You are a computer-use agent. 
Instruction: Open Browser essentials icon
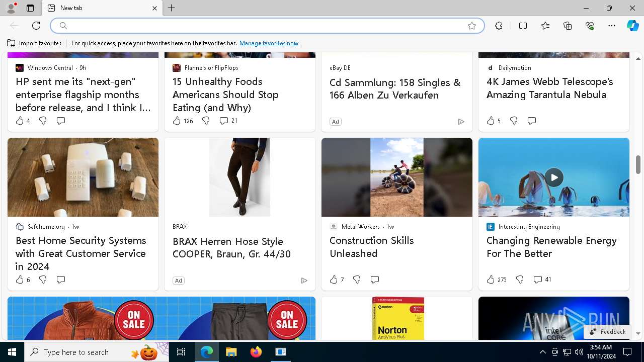click(x=590, y=26)
